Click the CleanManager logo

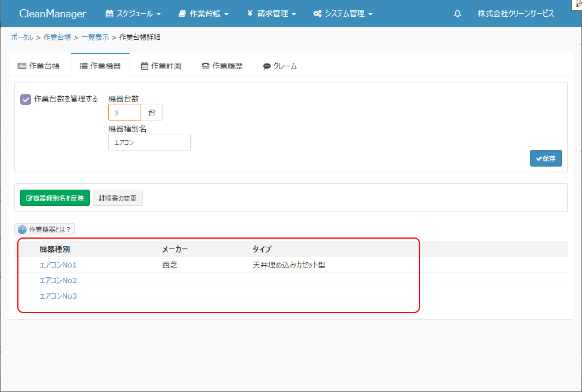(x=52, y=13)
